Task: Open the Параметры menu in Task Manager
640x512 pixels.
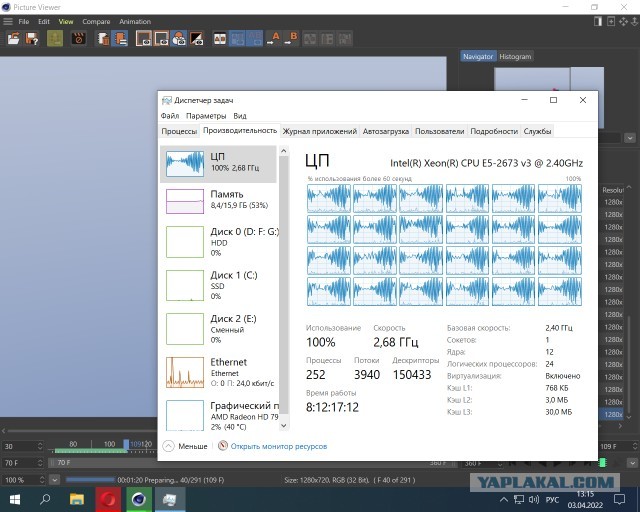Action: (x=206, y=116)
